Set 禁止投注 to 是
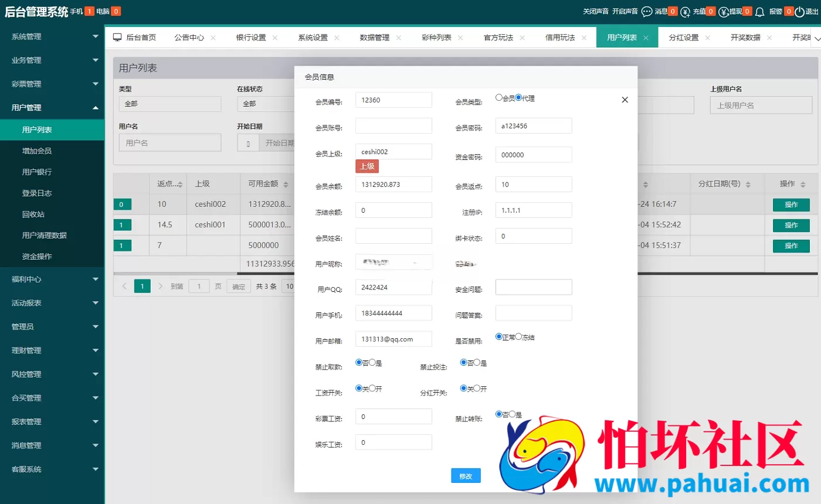This screenshot has width=821, height=504. tap(477, 363)
